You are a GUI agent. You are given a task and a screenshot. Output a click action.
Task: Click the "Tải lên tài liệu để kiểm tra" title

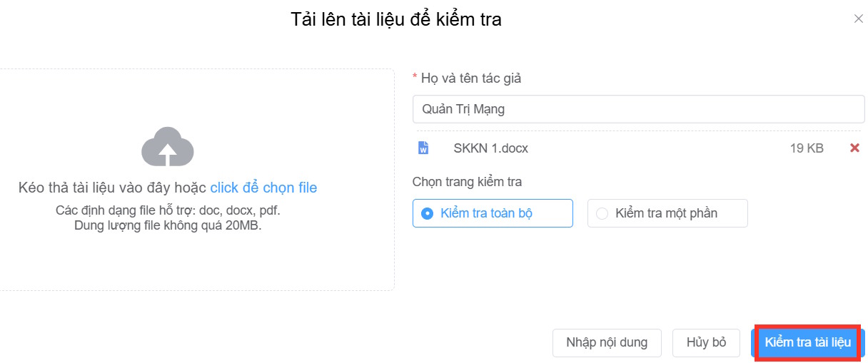click(x=396, y=19)
